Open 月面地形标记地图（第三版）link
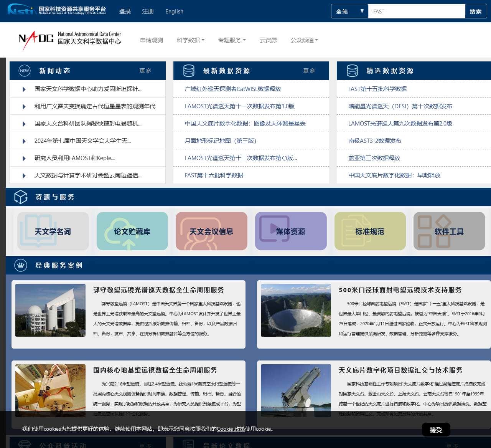Image resolution: width=491 pixels, height=448 pixels. click(x=221, y=141)
